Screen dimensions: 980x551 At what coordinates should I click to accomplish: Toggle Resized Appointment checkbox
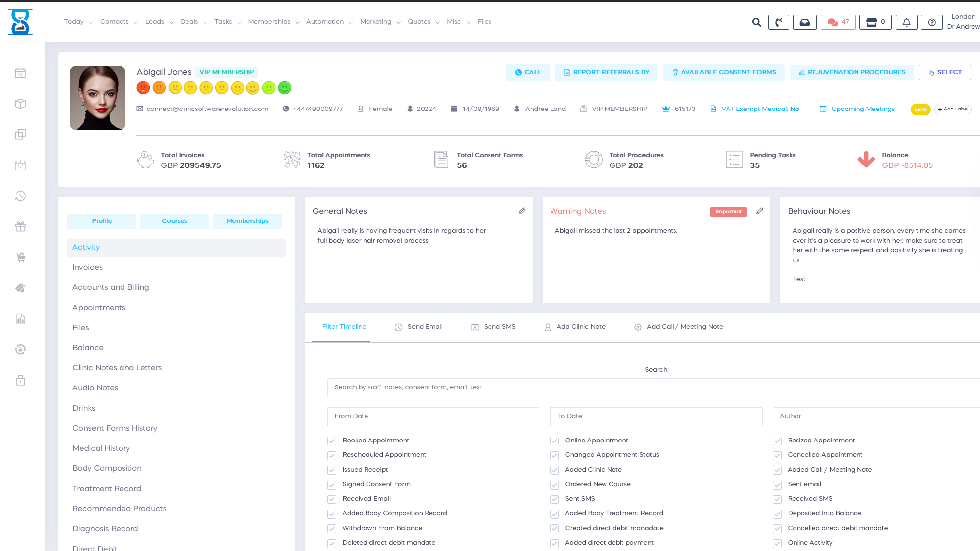777,441
